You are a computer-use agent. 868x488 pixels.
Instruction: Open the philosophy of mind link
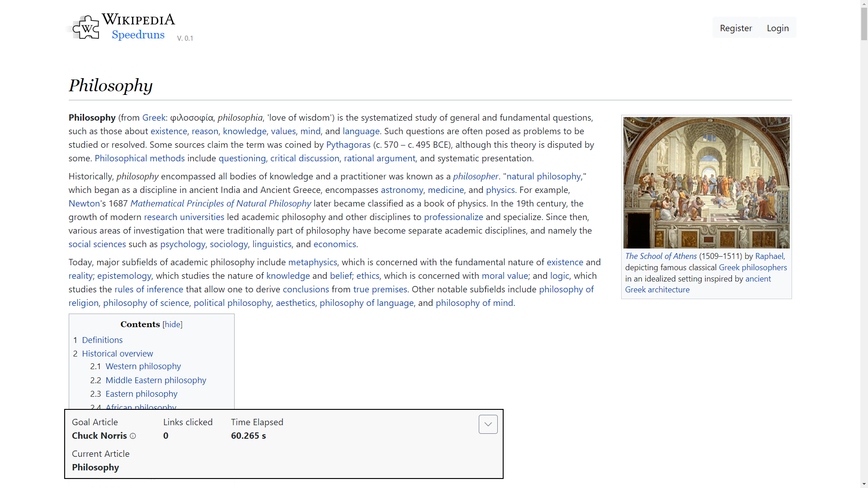point(474,303)
